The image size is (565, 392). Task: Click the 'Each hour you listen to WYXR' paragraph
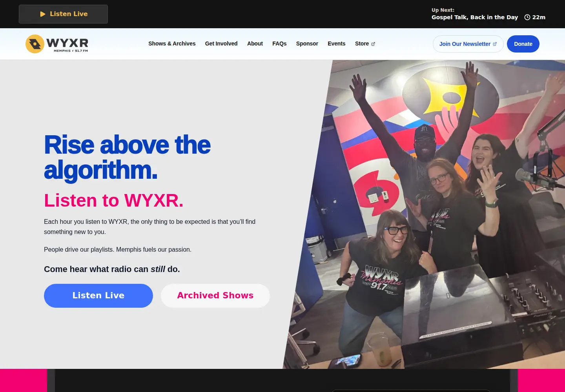pos(149,227)
